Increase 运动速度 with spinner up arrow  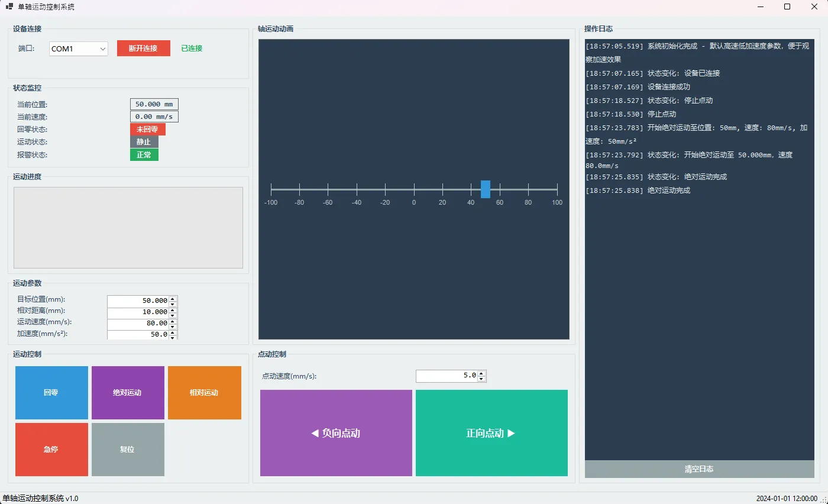[x=173, y=321]
